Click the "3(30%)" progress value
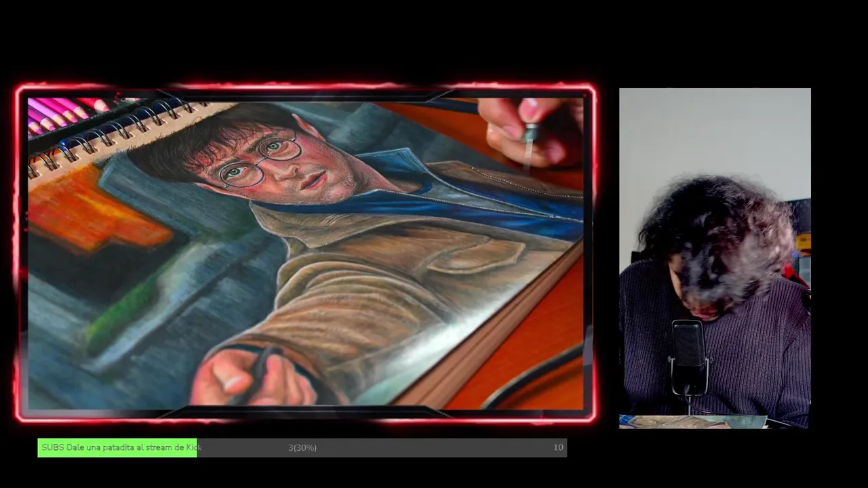 pos(302,447)
